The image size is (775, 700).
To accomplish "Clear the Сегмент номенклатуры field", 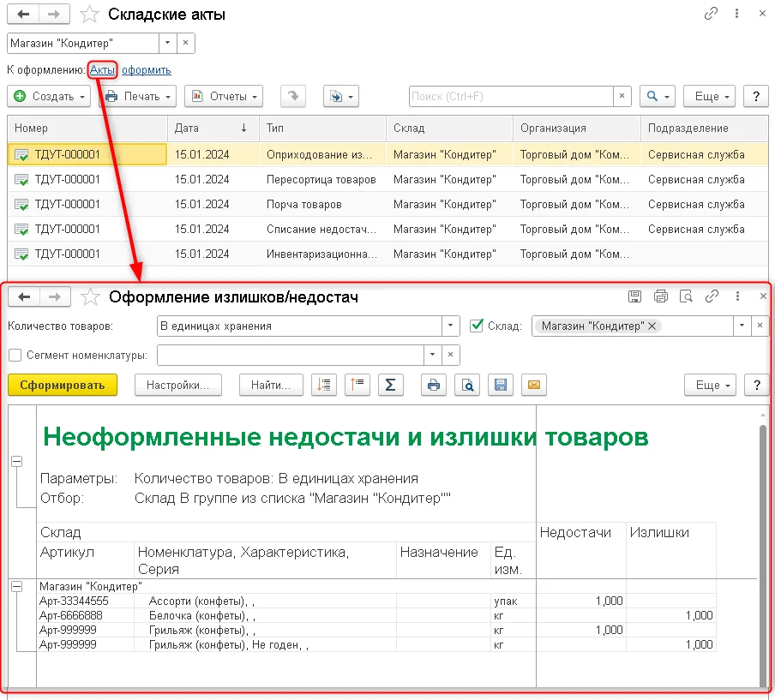I will [450, 355].
